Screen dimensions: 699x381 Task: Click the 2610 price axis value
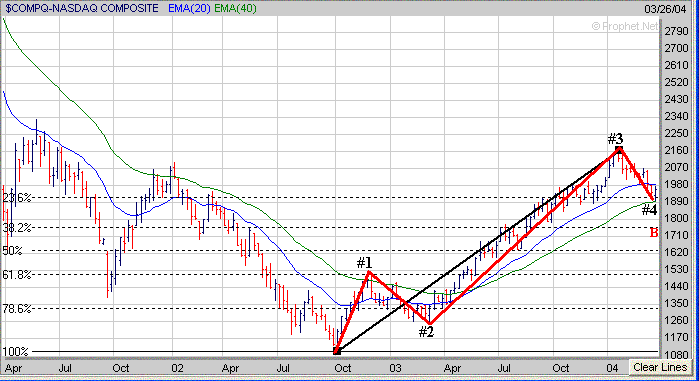click(676, 65)
